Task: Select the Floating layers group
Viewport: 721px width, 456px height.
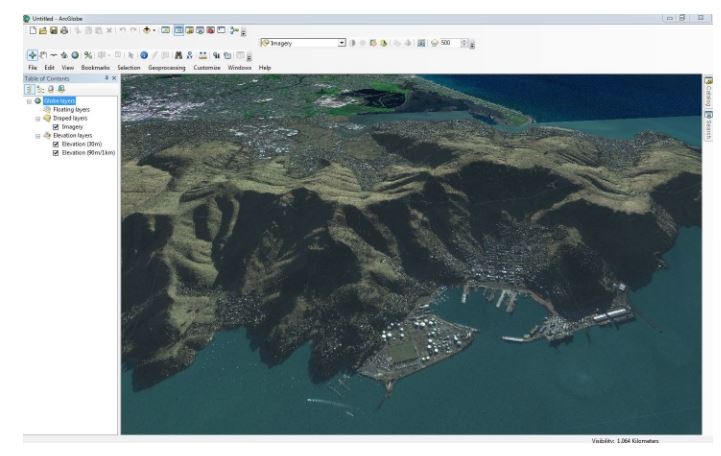Action: coord(71,109)
